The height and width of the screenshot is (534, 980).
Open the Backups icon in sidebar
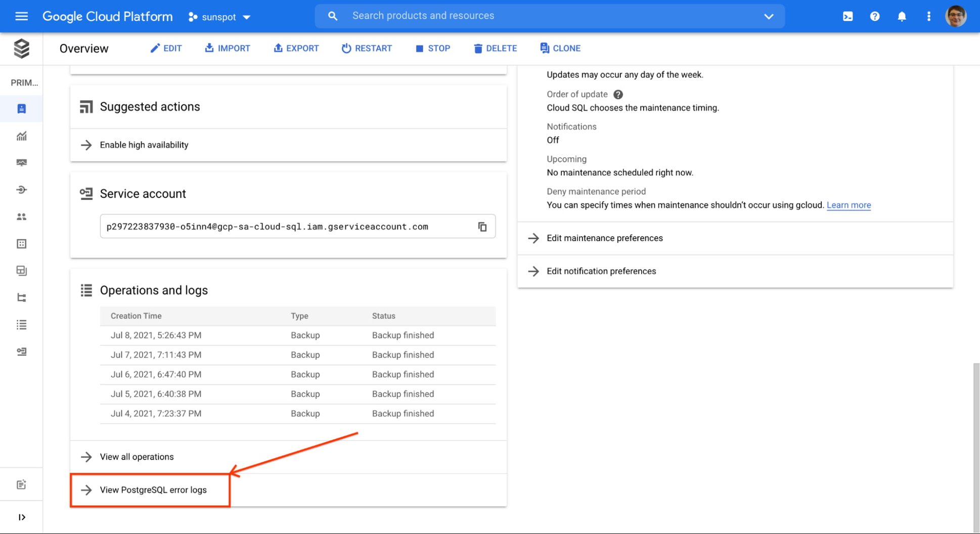coord(21,271)
